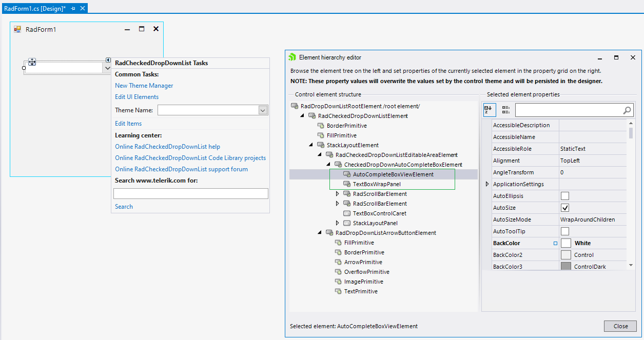Click the RadCheckedDropDownListEditableAreaElement node icon
The height and width of the screenshot is (340, 644).
click(x=329, y=155)
